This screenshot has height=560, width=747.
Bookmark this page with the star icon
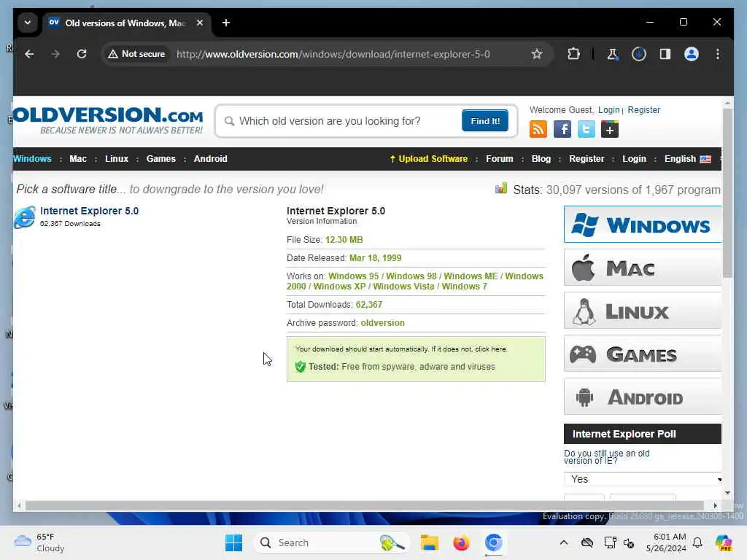(x=536, y=54)
